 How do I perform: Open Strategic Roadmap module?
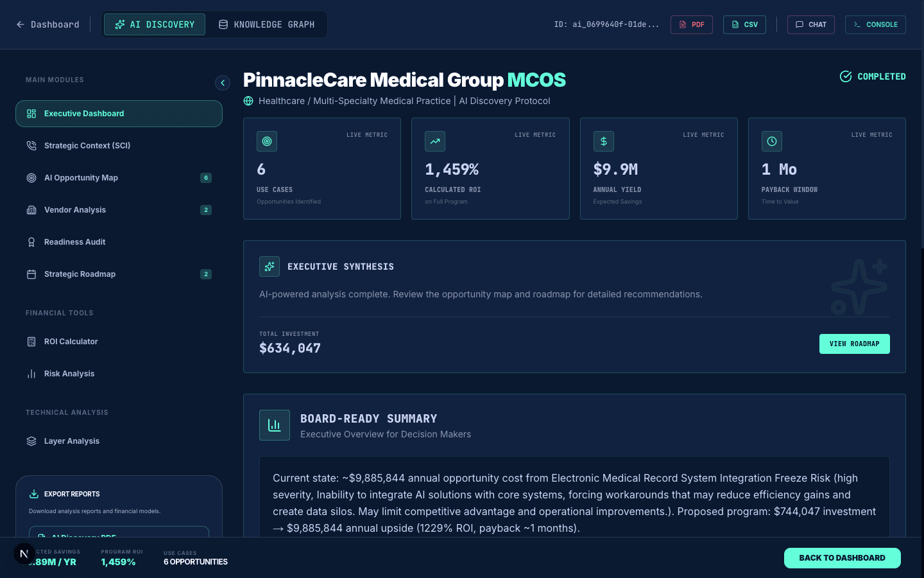pyautogui.click(x=119, y=274)
